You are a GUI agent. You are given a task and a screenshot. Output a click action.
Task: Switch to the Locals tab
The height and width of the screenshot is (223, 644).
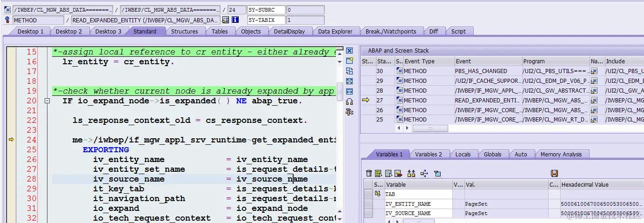click(x=463, y=154)
